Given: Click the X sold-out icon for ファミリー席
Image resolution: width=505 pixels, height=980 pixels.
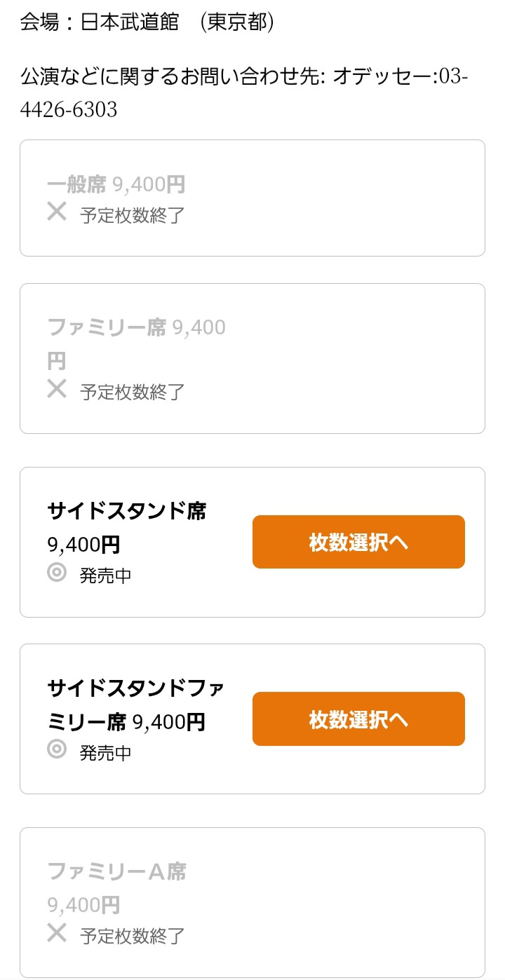Looking at the screenshot, I should 57,388.
